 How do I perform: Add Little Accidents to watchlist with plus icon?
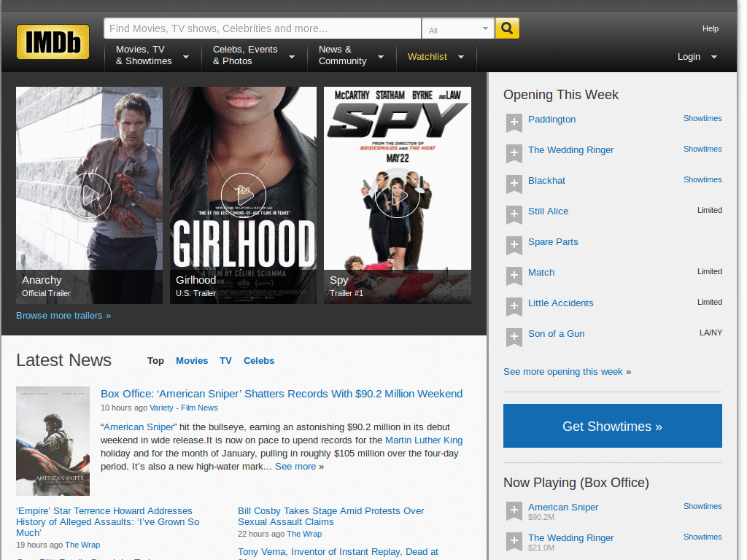[514, 307]
